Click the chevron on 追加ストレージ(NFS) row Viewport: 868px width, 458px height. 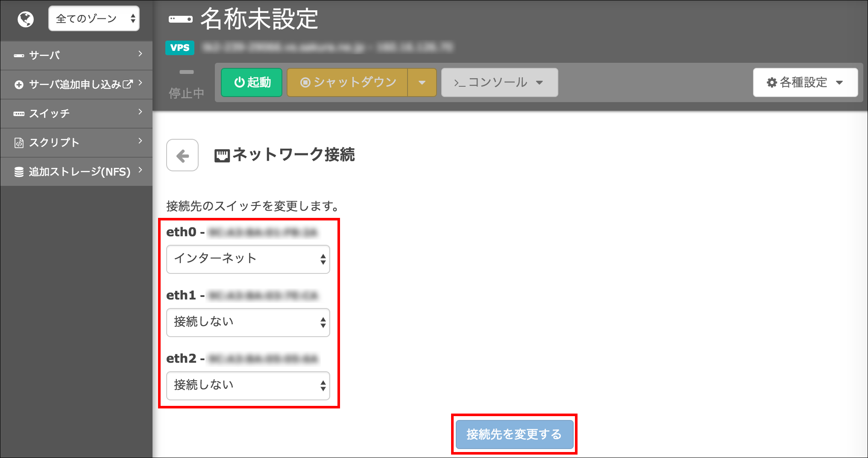[140, 170]
